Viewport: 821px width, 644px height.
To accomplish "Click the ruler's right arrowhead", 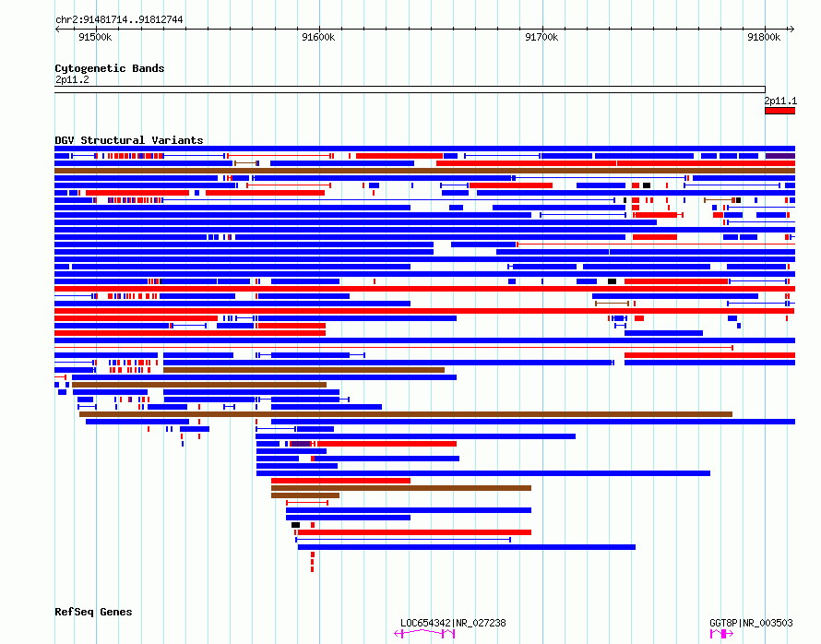I will (x=791, y=30).
